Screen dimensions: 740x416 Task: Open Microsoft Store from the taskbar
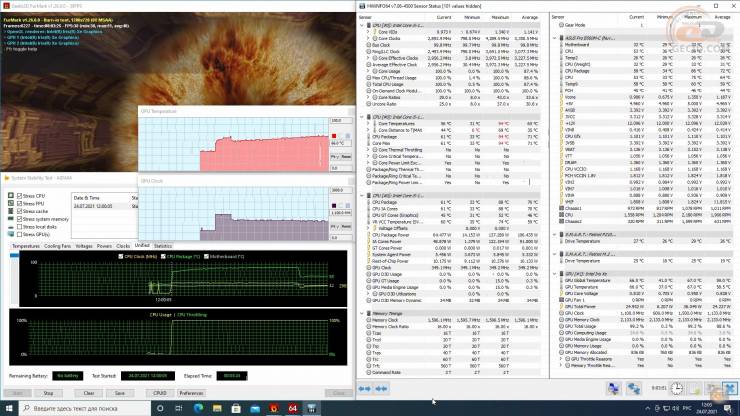click(x=236, y=408)
